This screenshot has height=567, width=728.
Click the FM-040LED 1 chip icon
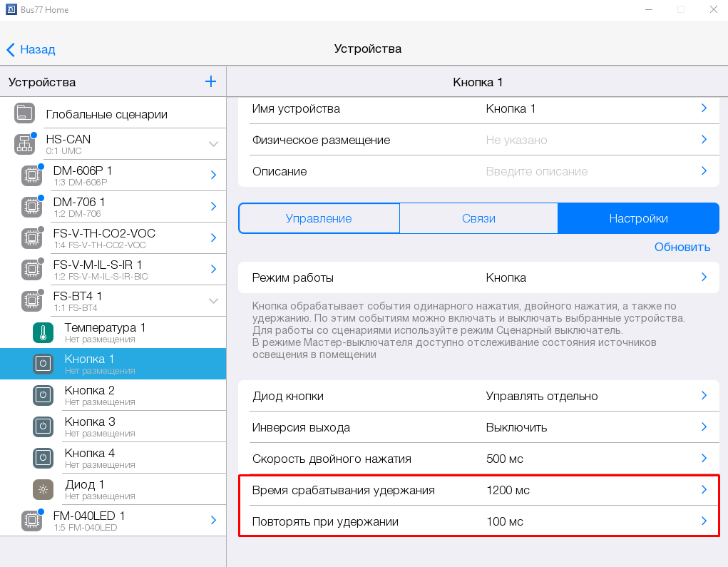pos(31,521)
